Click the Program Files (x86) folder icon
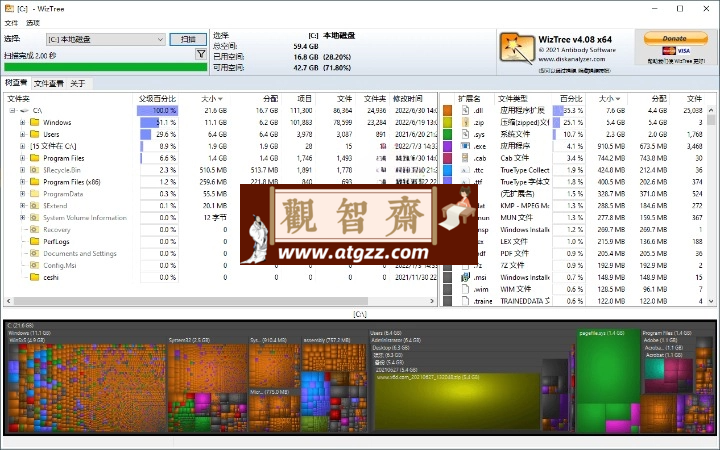Viewport: 720px width, 450px height. click(x=34, y=182)
